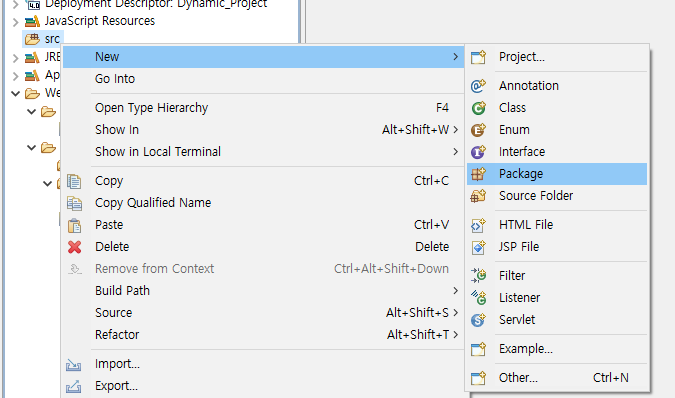Click the Filter icon in submenu
This screenshot has width=675, height=398.
tap(478, 275)
